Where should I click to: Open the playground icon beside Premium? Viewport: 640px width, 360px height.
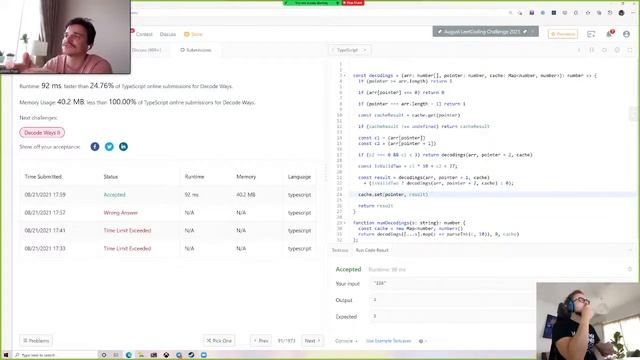[591, 34]
